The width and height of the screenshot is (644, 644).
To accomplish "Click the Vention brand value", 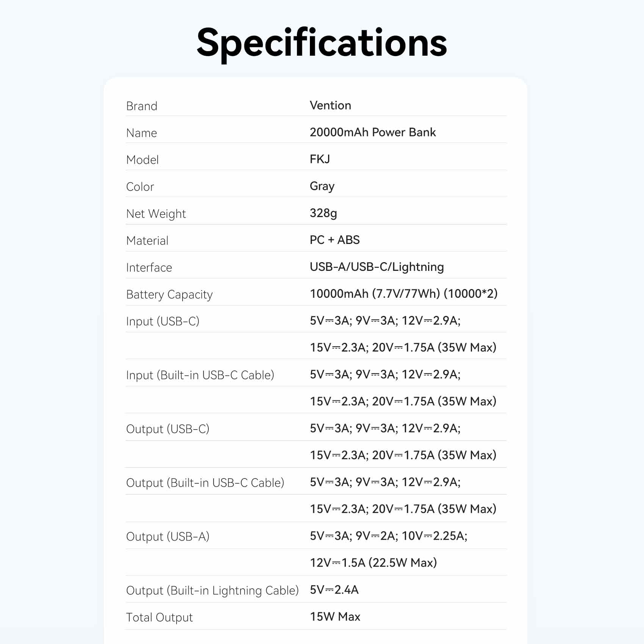I will pos(330,105).
